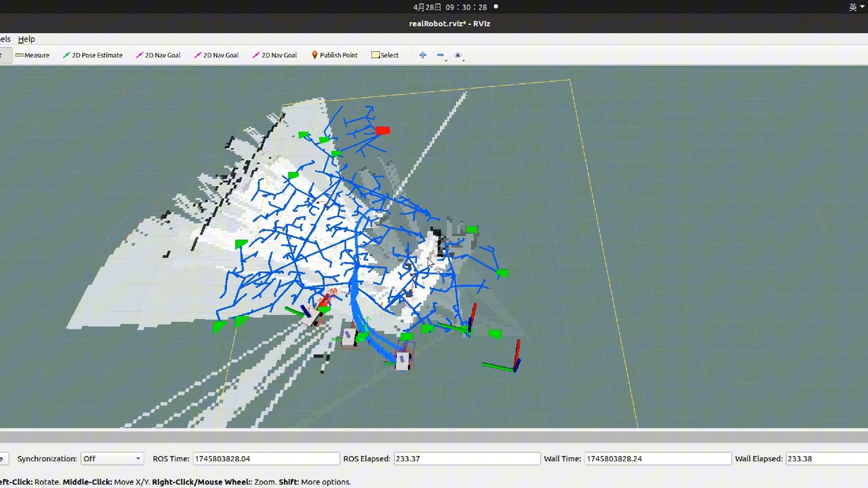Click the Measure ruler icon

point(19,55)
